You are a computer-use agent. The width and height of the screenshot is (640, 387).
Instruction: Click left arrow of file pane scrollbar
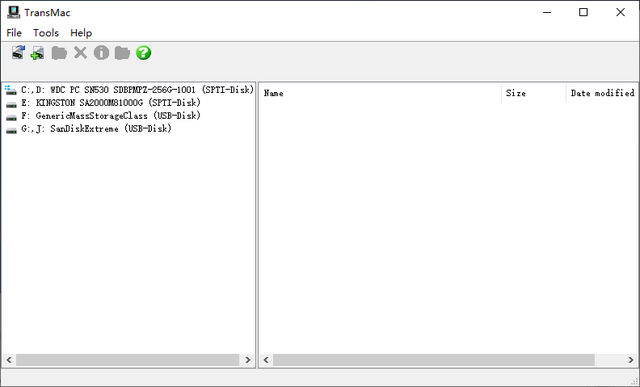pyautogui.click(x=266, y=360)
